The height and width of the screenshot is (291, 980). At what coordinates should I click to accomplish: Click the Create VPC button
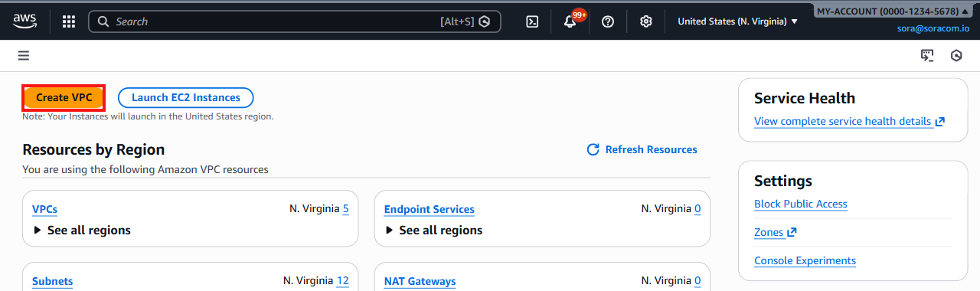[x=64, y=97]
